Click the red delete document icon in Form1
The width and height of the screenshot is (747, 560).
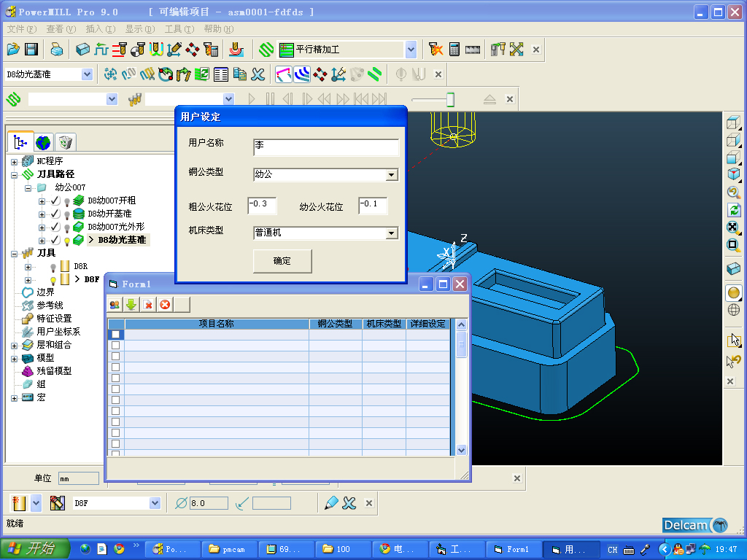(x=148, y=305)
